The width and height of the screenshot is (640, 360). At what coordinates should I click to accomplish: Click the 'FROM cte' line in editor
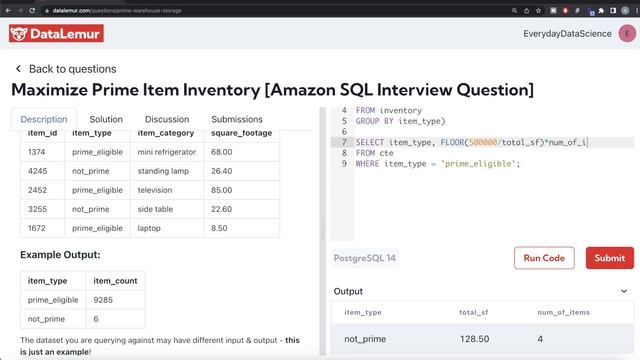375,153
